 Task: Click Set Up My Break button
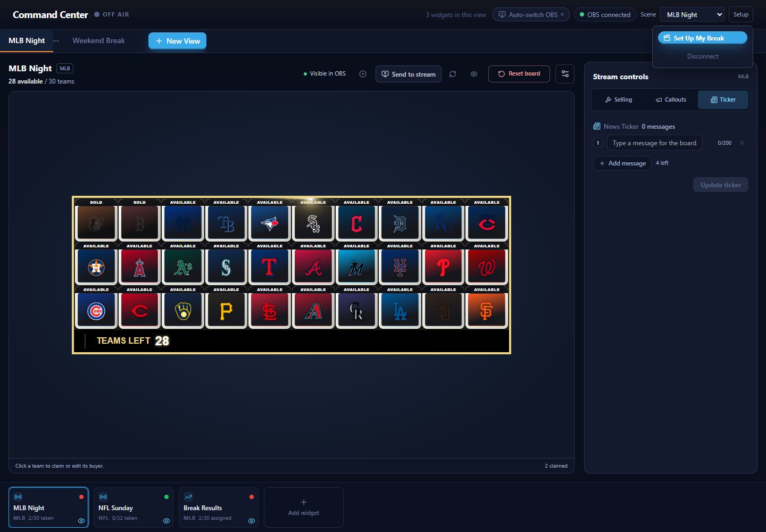(x=703, y=38)
